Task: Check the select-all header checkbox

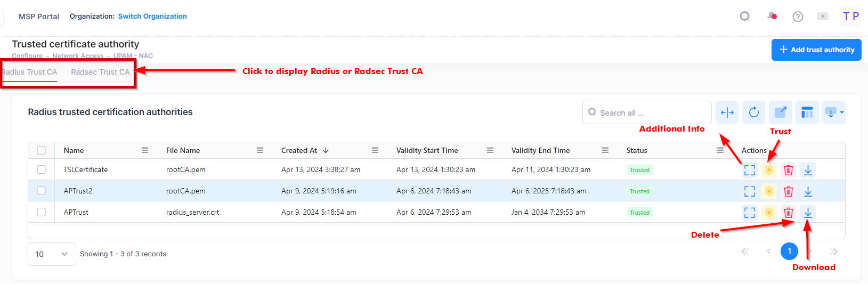Action: (x=41, y=150)
